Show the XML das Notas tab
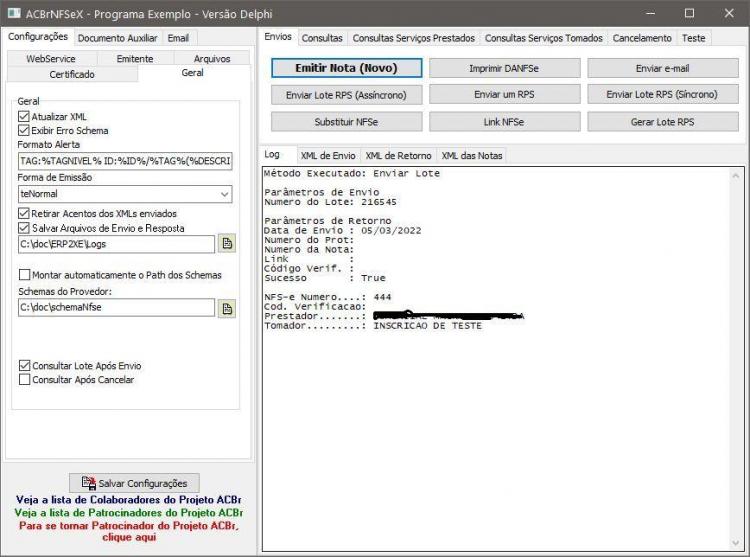750x557 pixels. click(472, 155)
